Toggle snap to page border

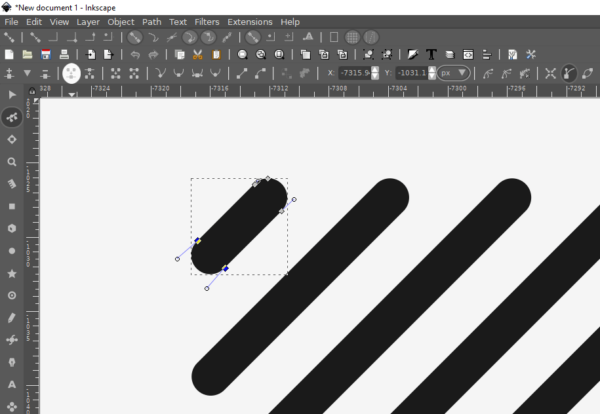click(334, 37)
